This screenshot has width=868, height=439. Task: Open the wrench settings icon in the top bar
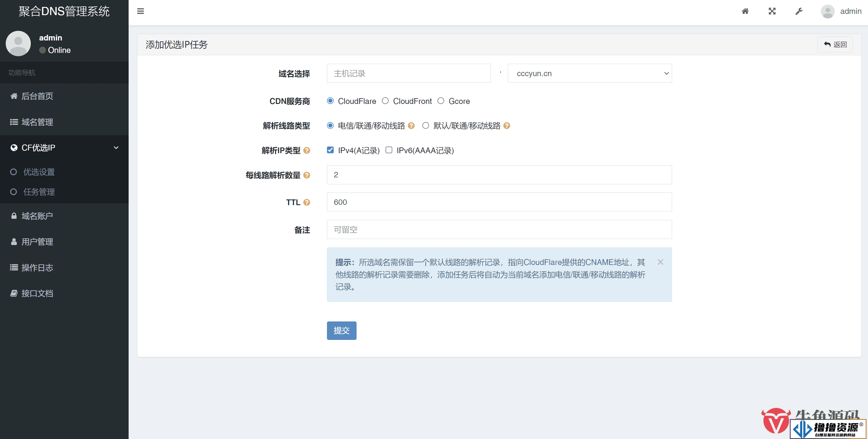(x=799, y=11)
